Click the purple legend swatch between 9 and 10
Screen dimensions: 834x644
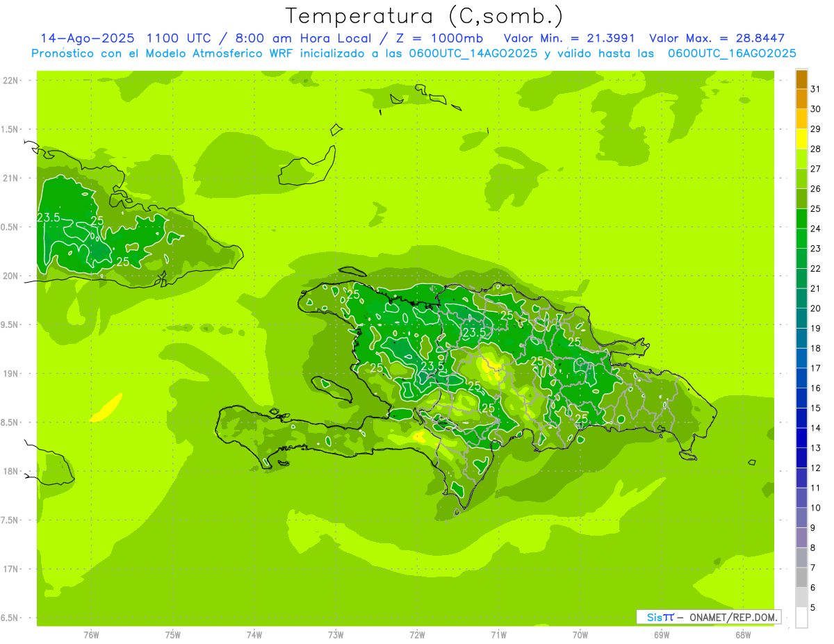[801, 518]
